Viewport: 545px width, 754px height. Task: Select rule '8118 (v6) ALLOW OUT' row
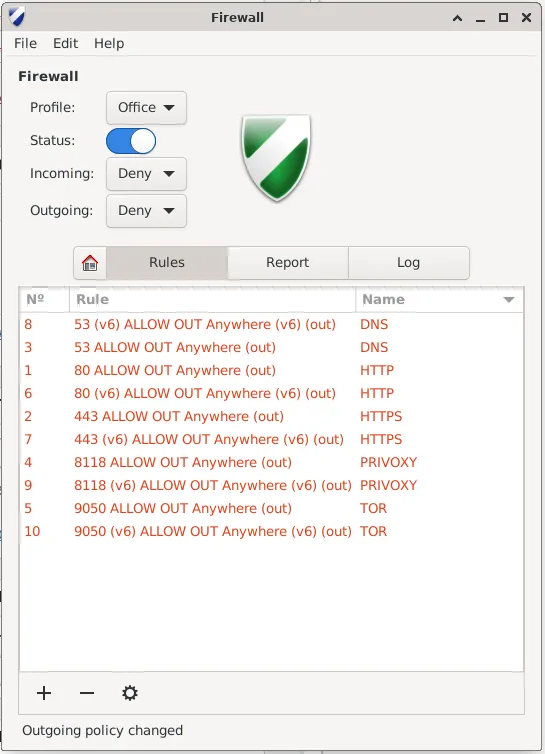tap(271, 486)
